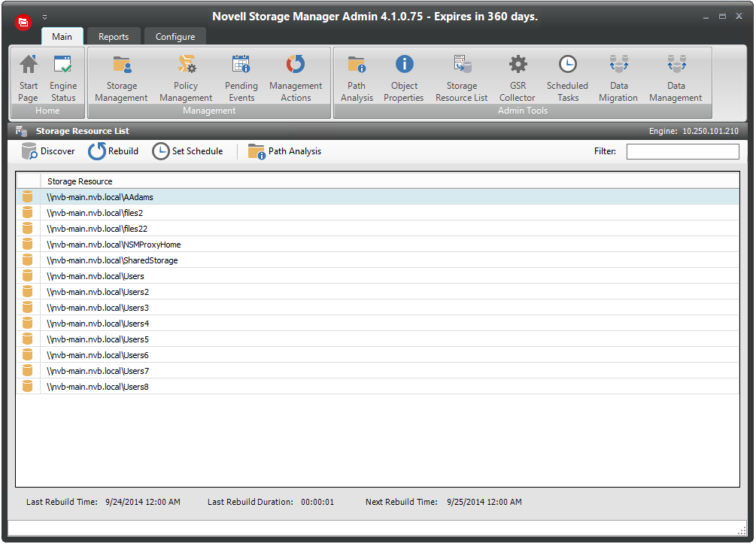The height and width of the screenshot is (544, 756).
Task: Click the Last Rebuild Time value 9/24/2014
Action: coord(143,502)
